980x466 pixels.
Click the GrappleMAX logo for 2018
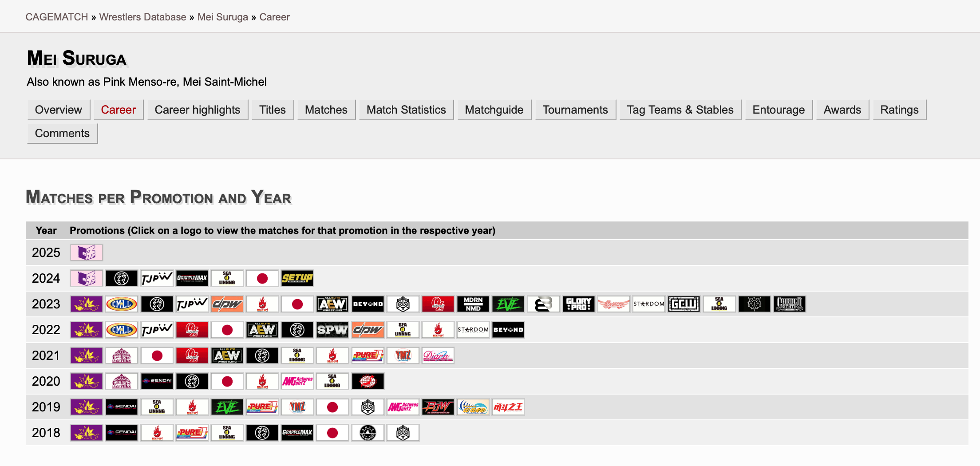(x=297, y=433)
